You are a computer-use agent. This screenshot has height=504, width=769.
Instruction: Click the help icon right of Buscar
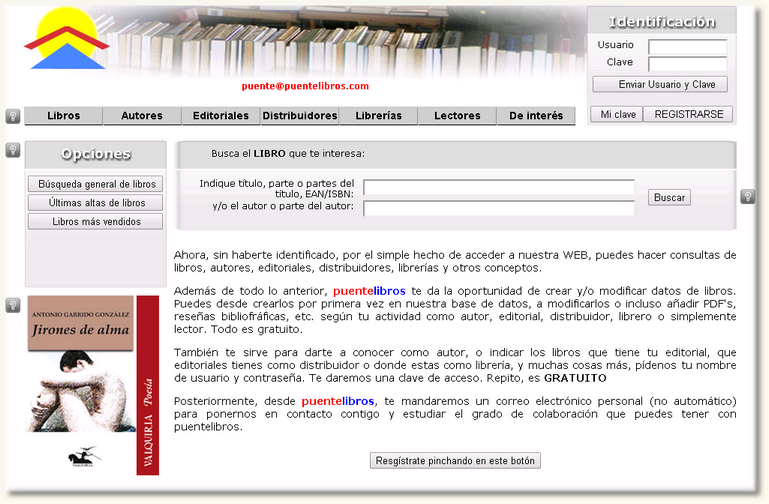pyautogui.click(x=747, y=197)
